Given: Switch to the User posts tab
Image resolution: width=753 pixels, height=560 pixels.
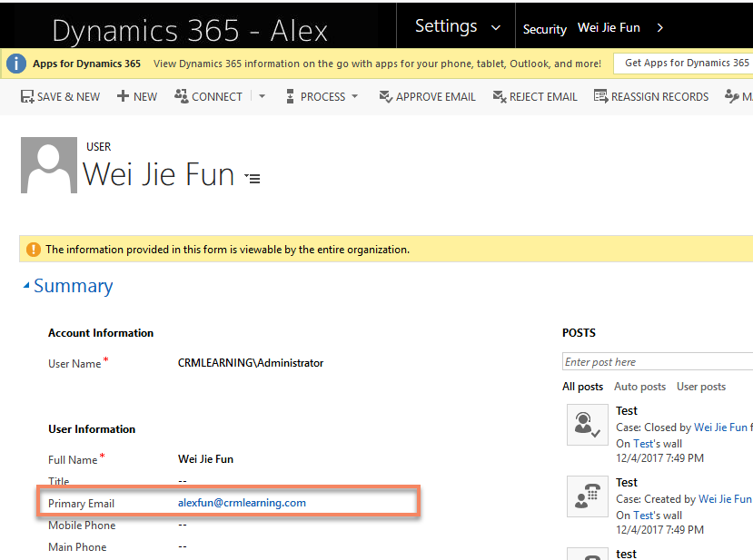Looking at the screenshot, I should tap(701, 387).
